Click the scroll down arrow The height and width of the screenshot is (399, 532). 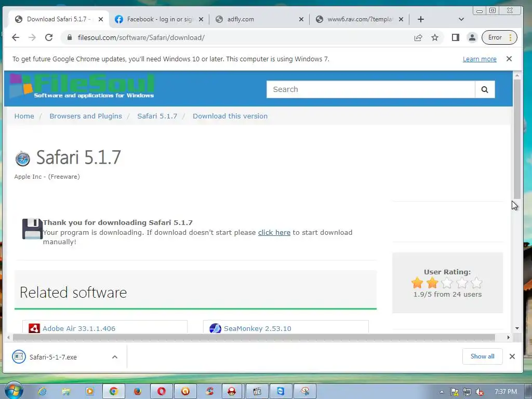coord(517,328)
